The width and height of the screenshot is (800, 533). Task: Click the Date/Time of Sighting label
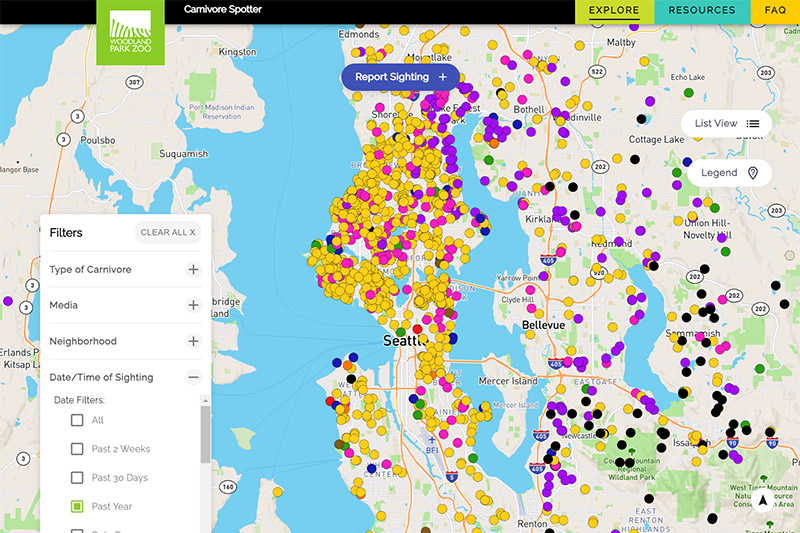[101, 377]
